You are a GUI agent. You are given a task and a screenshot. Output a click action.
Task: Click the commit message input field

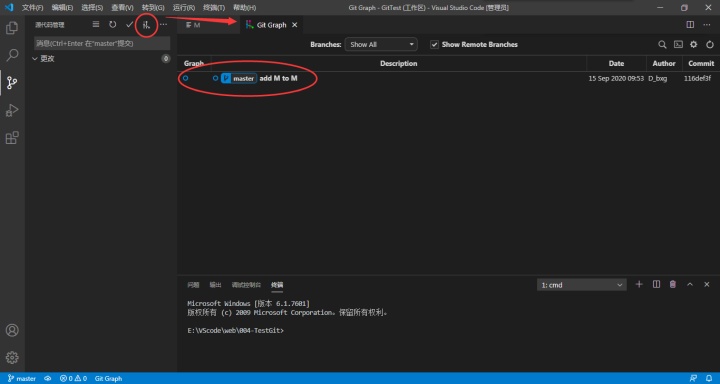pyautogui.click(x=102, y=43)
